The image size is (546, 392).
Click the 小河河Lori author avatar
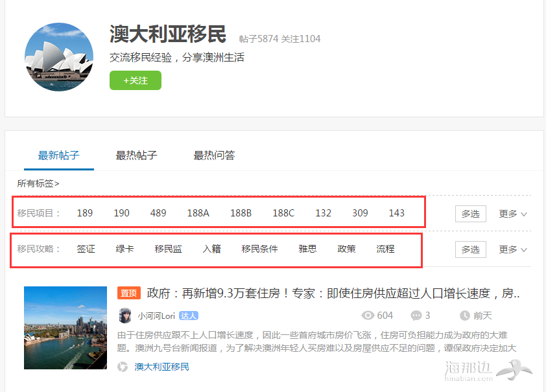[x=125, y=316]
